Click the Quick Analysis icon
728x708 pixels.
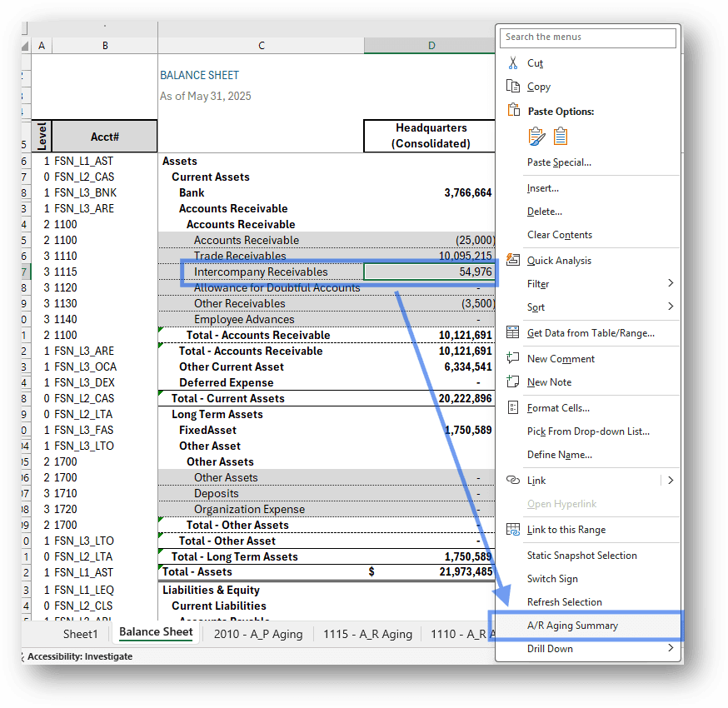pos(512,260)
